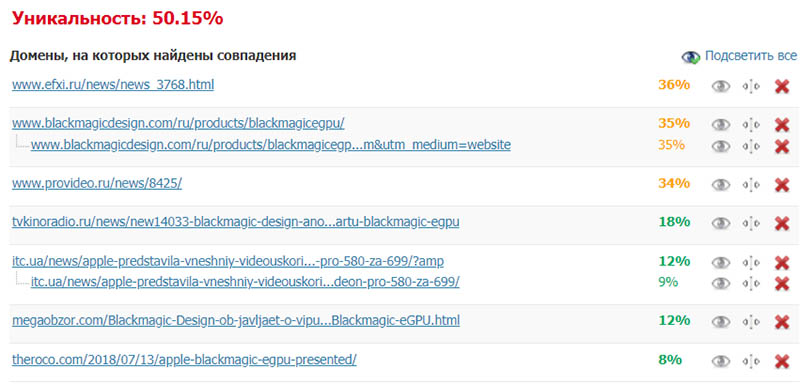800x384 pixels.
Task: Open megaobzor.com Blackmagic-eGPU.html link
Action: [236, 321]
